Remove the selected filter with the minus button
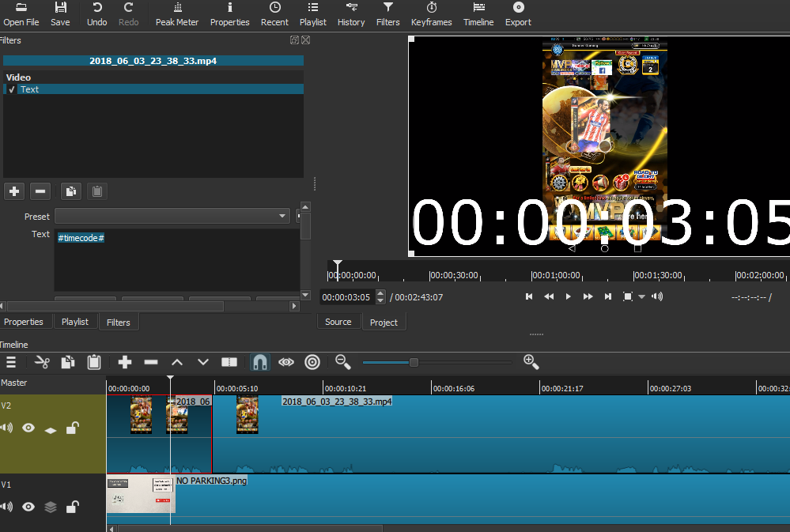 pyautogui.click(x=40, y=191)
